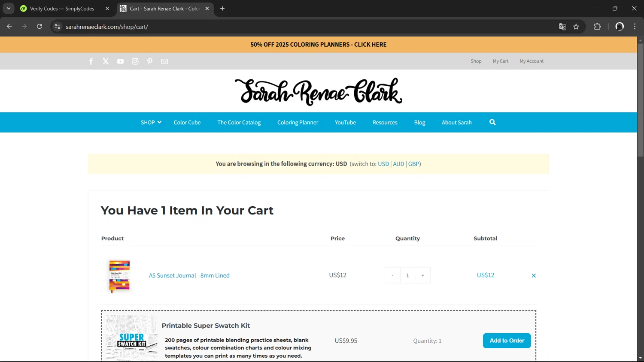Click the Printable Super Swatch Kit title
Image resolution: width=644 pixels, height=362 pixels.
[x=206, y=326]
